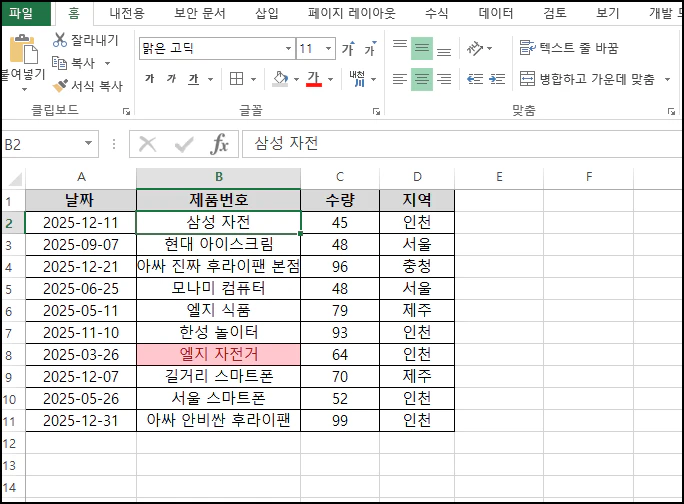Increase indent icon

497,79
